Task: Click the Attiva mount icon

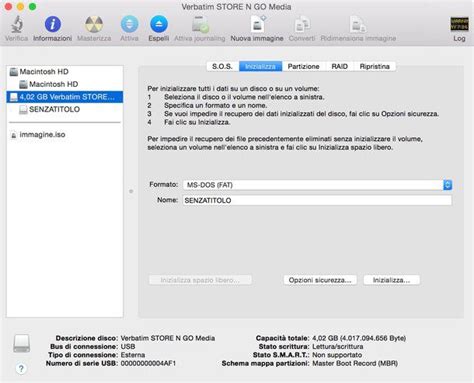Action: (129, 24)
